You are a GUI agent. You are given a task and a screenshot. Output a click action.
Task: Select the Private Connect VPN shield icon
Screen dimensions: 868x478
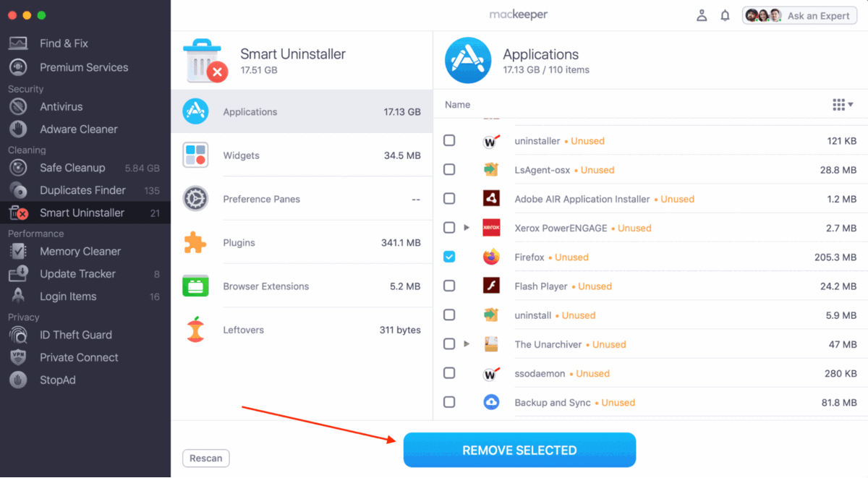(18, 357)
